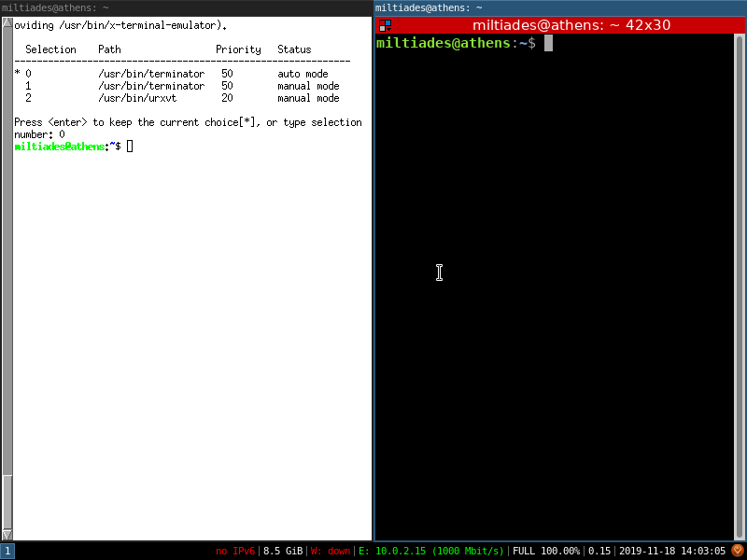Click scroll-up arrow in urxvt scrollbar
747x560 pixels.
click(x=7, y=21)
